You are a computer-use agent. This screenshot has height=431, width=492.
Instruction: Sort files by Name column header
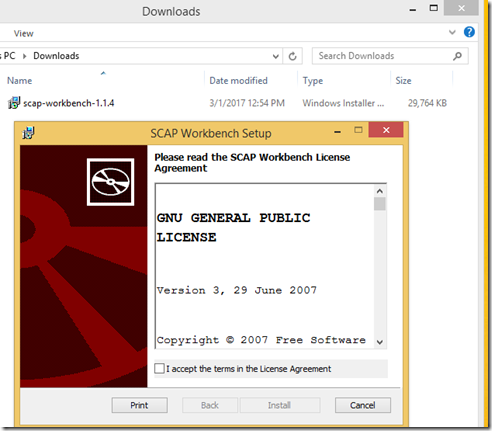(x=20, y=81)
